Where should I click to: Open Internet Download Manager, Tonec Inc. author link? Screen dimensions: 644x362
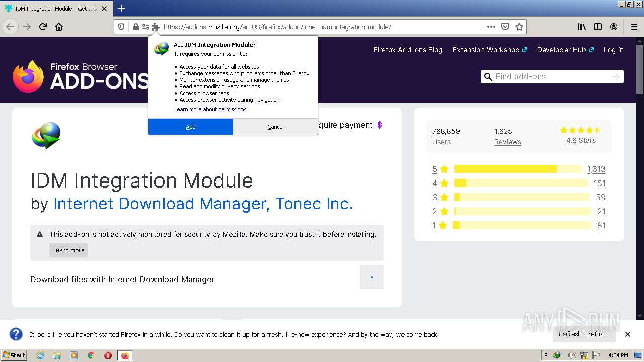[203, 204]
